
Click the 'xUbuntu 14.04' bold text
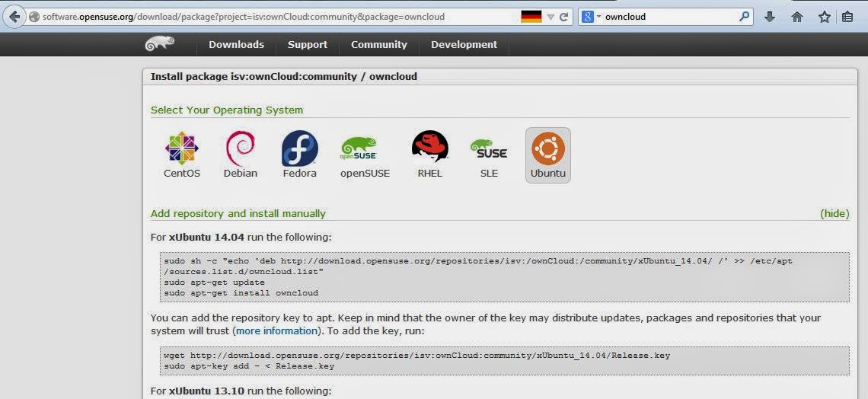206,238
